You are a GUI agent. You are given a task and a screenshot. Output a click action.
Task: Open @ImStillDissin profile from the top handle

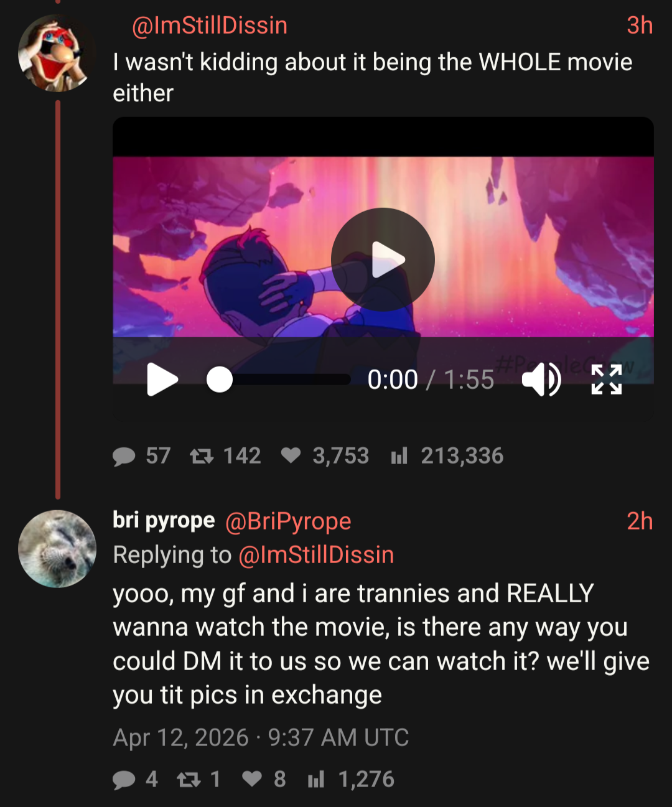[x=210, y=26]
